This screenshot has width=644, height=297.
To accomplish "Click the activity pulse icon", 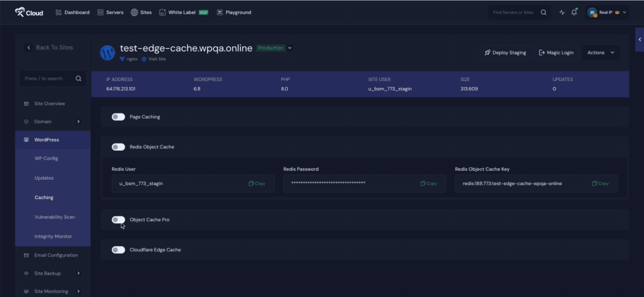I will tap(561, 12).
